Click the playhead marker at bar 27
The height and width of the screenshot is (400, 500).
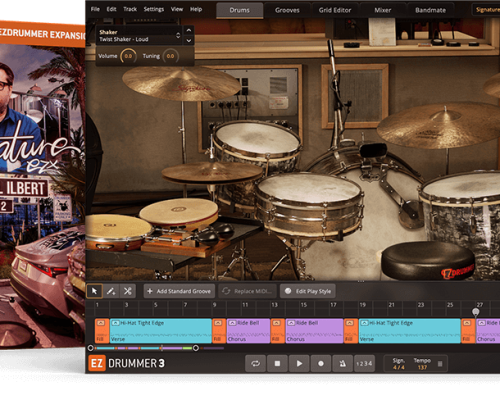(476, 312)
